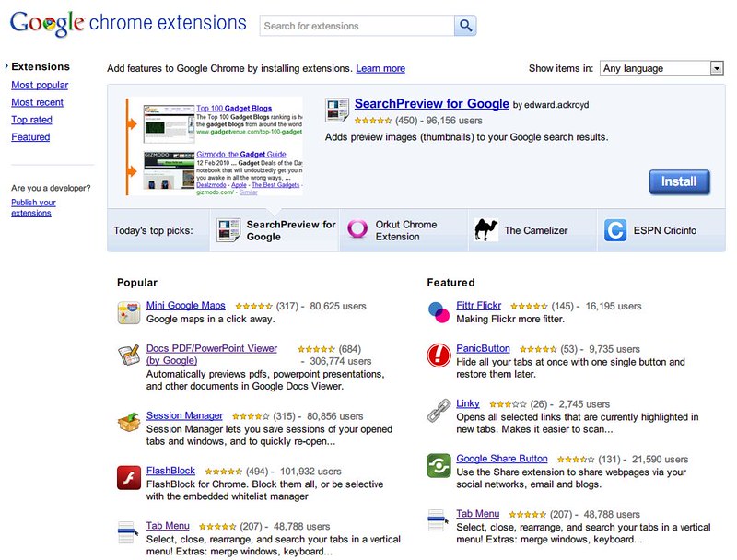Switch to Orkut Chrome Extension pick
The image size is (737, 560).
click(x=391, y=230)
